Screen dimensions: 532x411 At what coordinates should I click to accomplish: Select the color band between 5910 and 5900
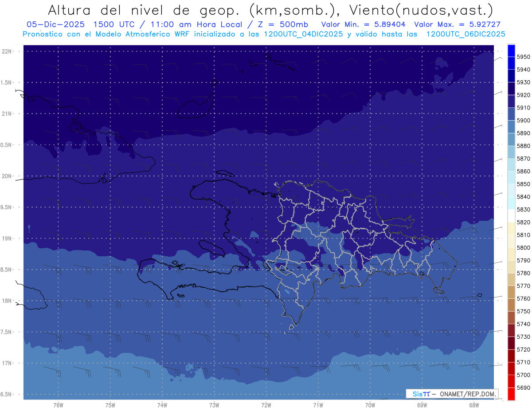pos(511,114)
